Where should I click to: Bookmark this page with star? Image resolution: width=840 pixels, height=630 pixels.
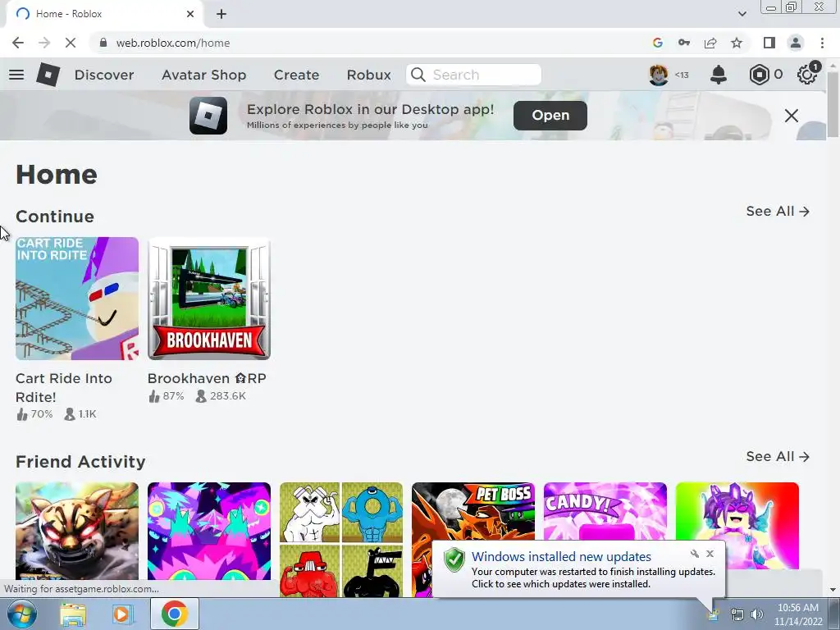coord(737,43)
